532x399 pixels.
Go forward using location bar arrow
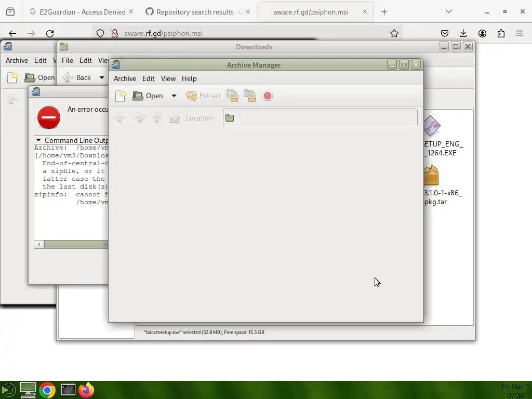pyautogui.click(x=139, y=118)
